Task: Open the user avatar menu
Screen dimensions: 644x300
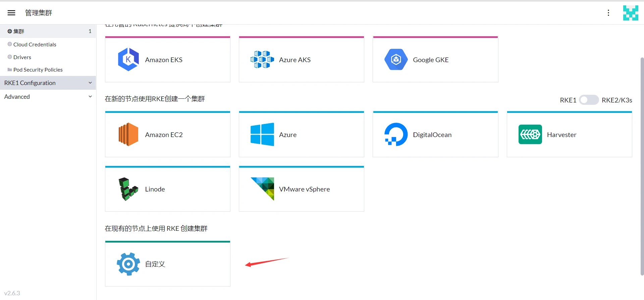Action: point(631,13)
